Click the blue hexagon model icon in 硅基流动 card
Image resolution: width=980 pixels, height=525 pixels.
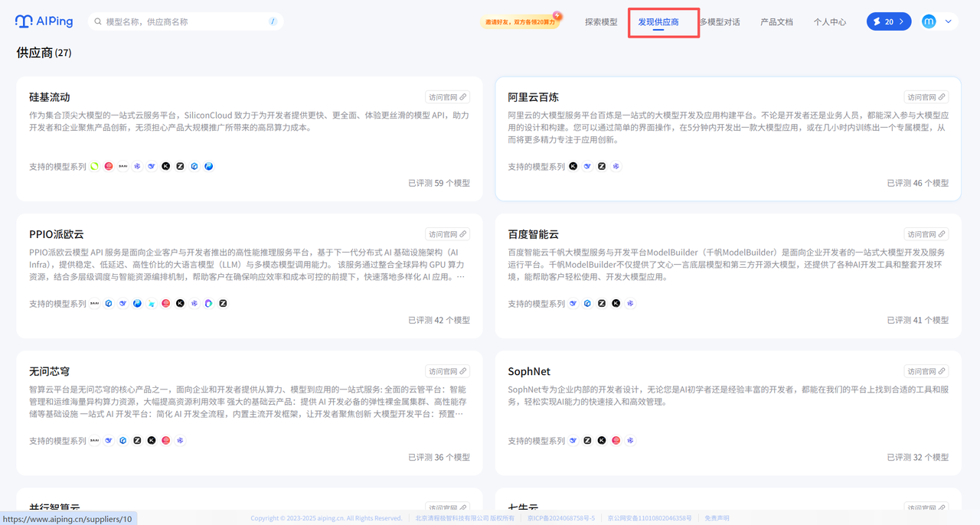194,166
